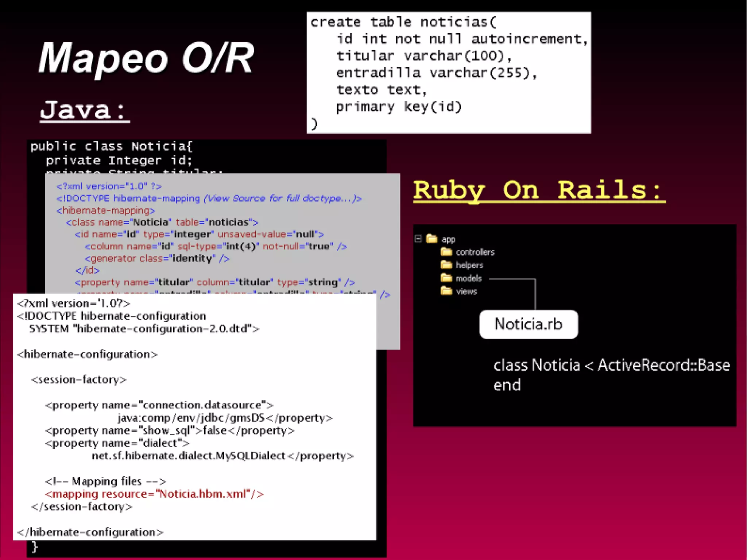Click 'public class Noticia{' code line
747x560 pixels.
pos(111,146)
